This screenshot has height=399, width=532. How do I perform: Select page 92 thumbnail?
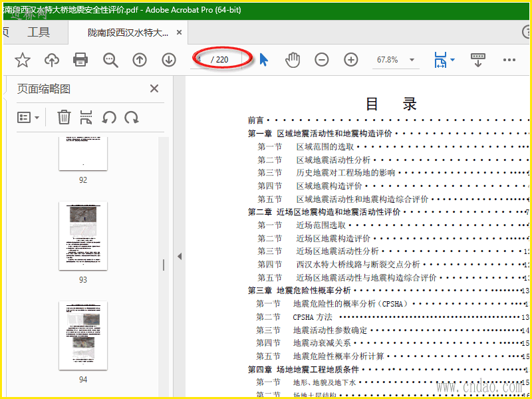83,154
